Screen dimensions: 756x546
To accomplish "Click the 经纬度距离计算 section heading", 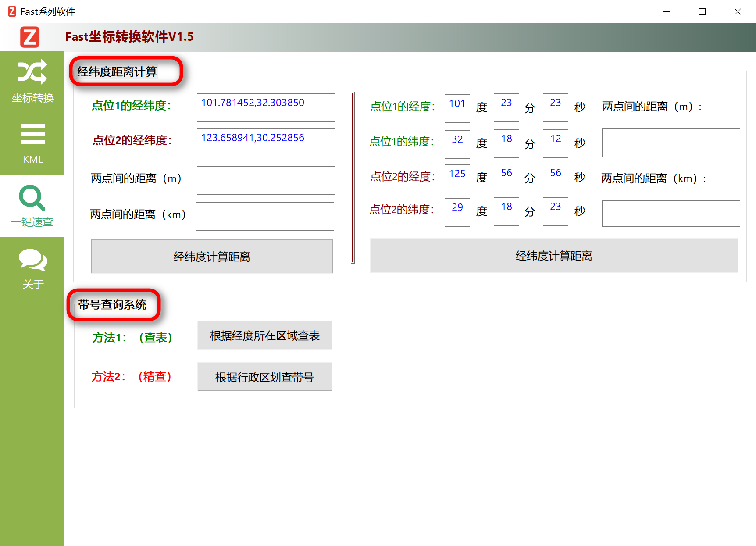I will [x=117, y=71].
